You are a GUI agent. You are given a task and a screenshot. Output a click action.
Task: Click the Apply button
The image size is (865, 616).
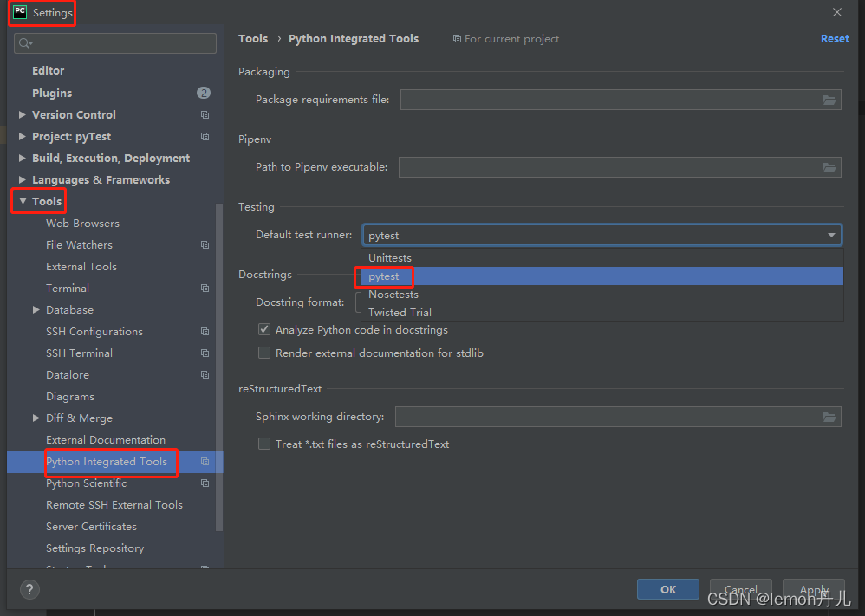point(814,589)
